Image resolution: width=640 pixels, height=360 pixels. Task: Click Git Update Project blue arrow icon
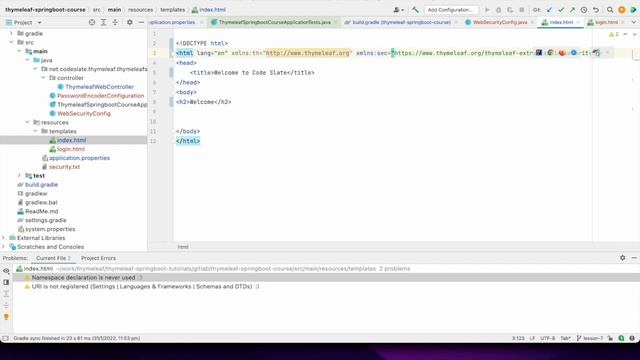coord(549,10)
